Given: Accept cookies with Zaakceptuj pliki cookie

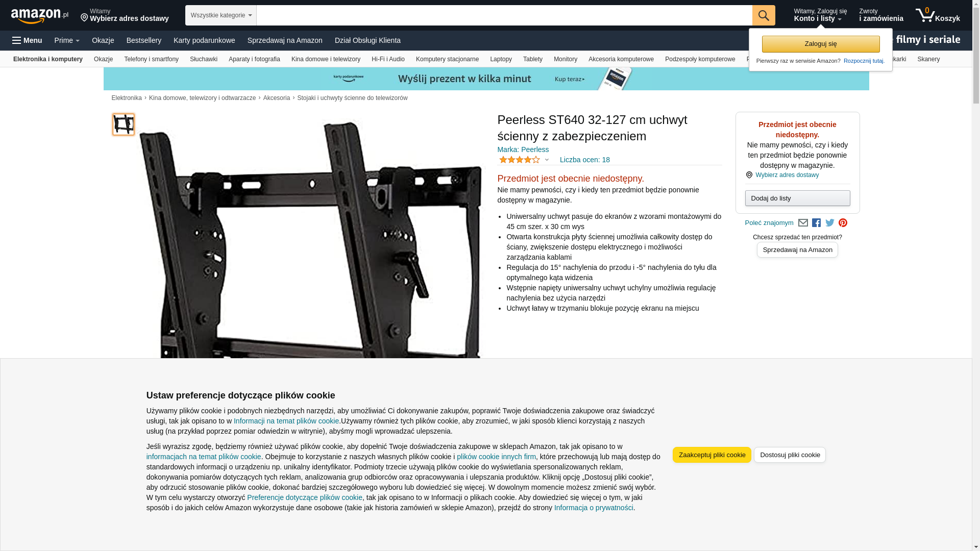Looking at the screenshot, I should [712, 455].
